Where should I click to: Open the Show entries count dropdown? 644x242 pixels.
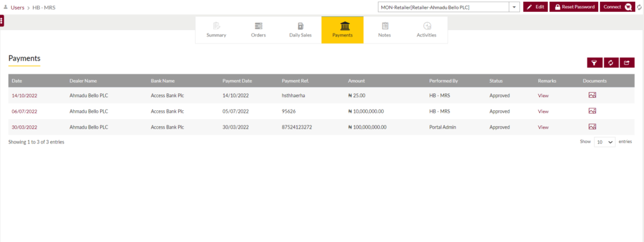604,142
